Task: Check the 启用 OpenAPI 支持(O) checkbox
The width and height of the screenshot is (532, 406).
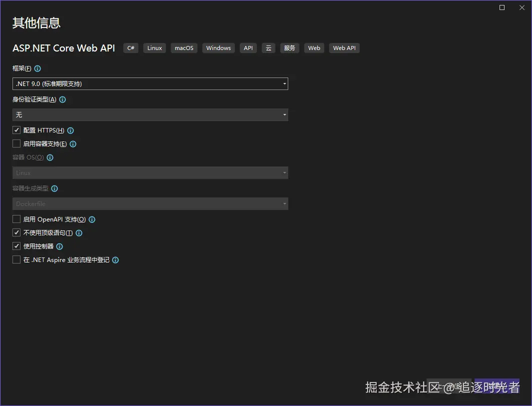Action: 16,219
